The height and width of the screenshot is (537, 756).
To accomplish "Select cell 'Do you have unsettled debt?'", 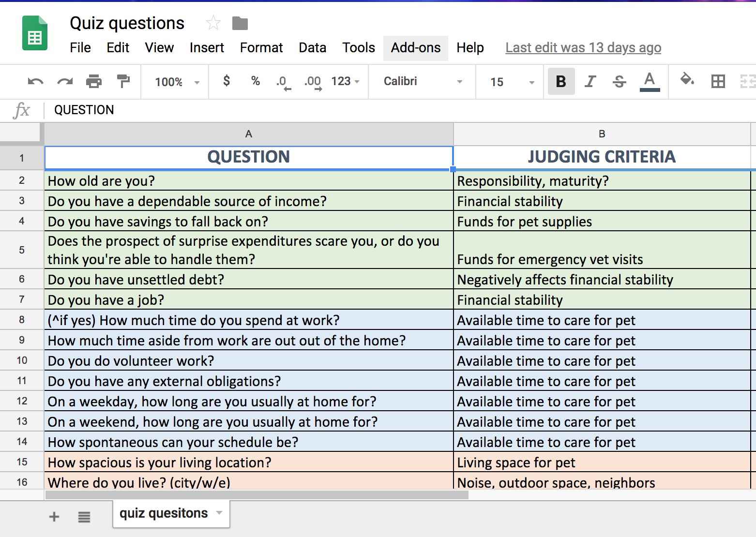I will coord(249,279).
